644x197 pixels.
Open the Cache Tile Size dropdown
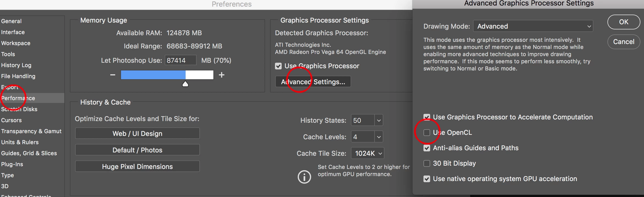point(367,153)
